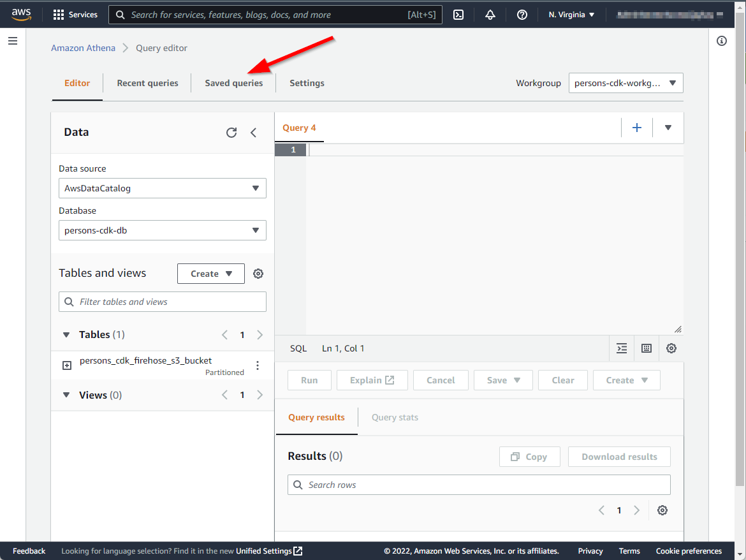Open the Workgroup selector

[625, 83]
